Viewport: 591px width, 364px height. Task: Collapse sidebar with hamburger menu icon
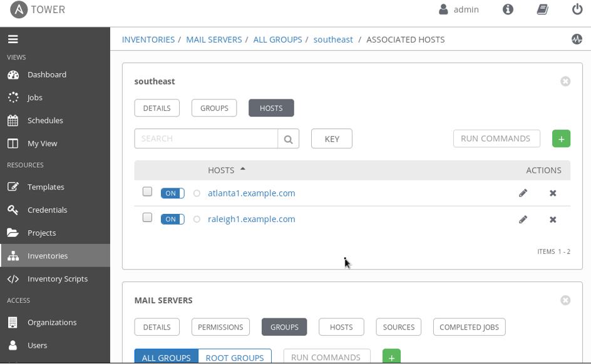[x=13, y=39]
